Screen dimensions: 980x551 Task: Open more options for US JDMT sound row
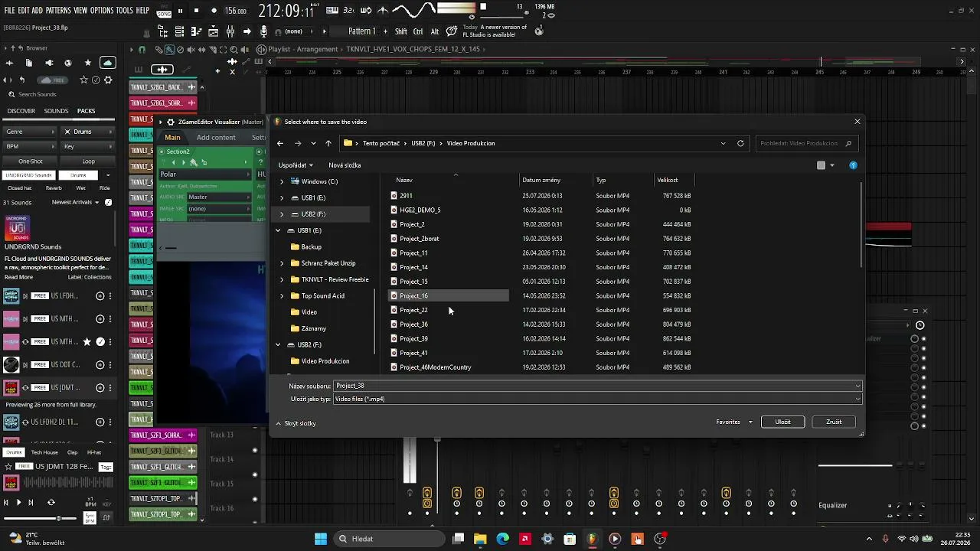click(109, 388)
